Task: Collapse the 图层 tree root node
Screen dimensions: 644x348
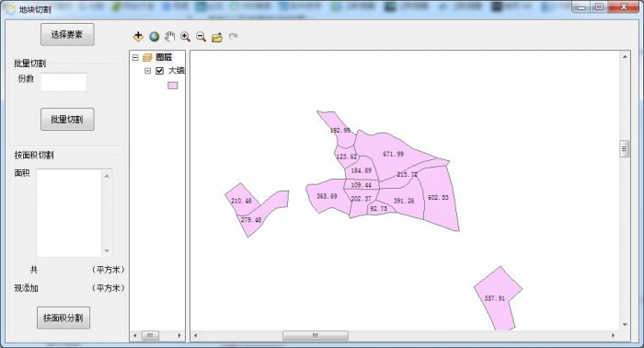Action: tap(135, 57)
